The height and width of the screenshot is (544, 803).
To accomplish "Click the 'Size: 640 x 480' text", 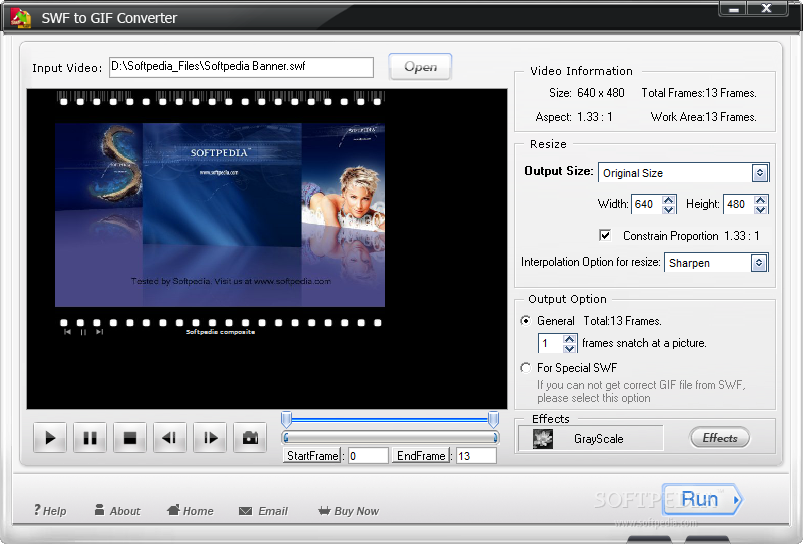I will pyautogui.click(x=587, y=93).
